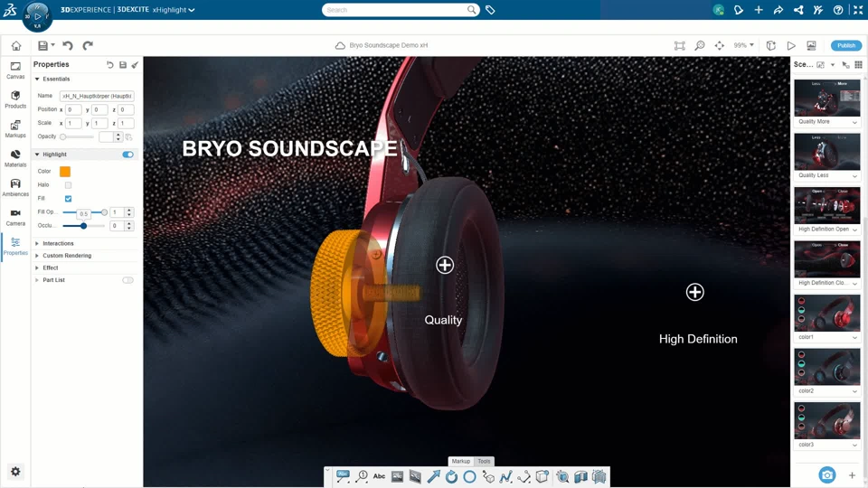Open the 99% zoom dropdown
This screenshot has height=488, width=868.
pyautogui.click(x=743, y=45)
